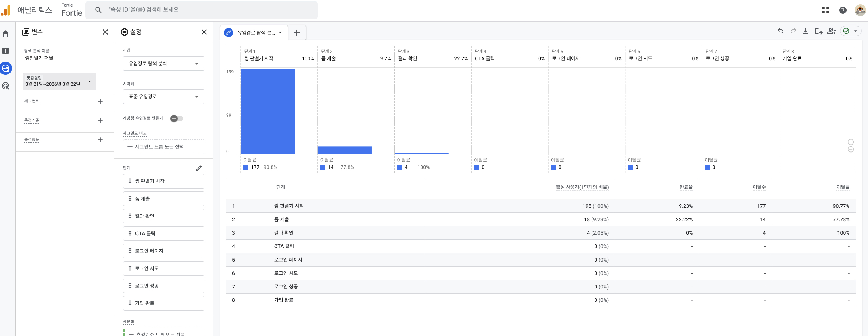Open the exploration tab dropdown arrow
868x336 pixels.
(280, 33)
